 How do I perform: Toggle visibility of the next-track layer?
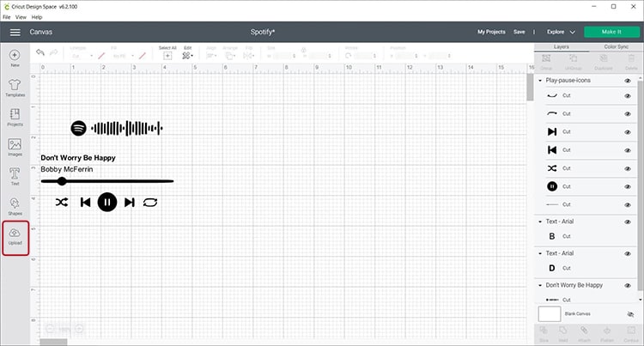click(628, 132)
